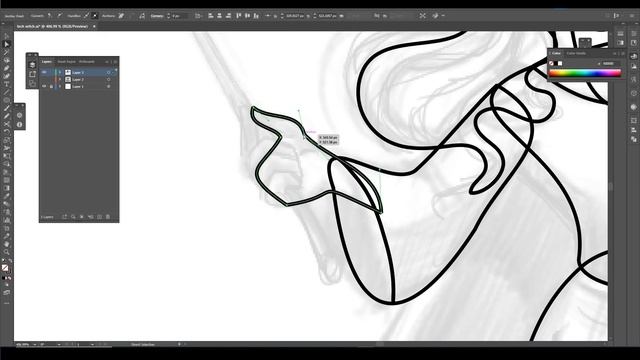Show Layer 2 via its visibility box
640x360 pixels.
(44, 80)
